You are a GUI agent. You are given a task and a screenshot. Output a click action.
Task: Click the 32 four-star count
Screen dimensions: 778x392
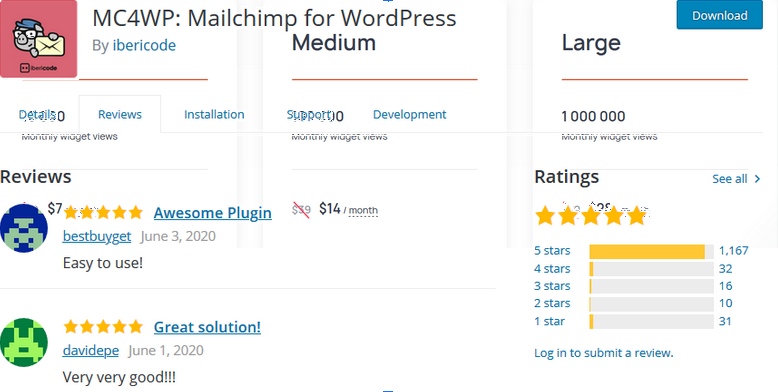click(725, 268)
